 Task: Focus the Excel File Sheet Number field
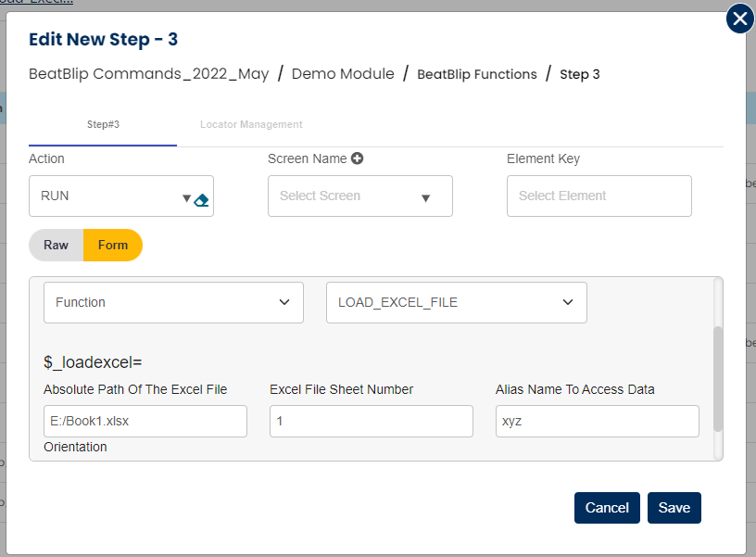coord(371,421)
